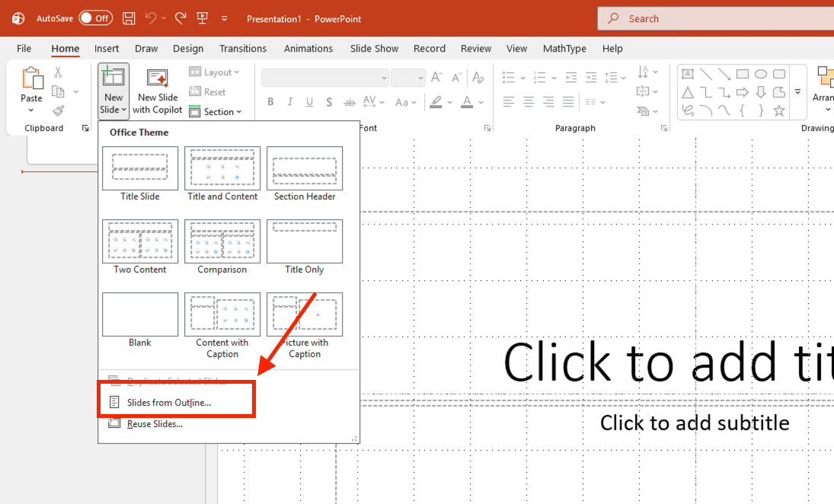Decrease font size button
This screenshot has width=834, height=504.
(x=456, y=77)
